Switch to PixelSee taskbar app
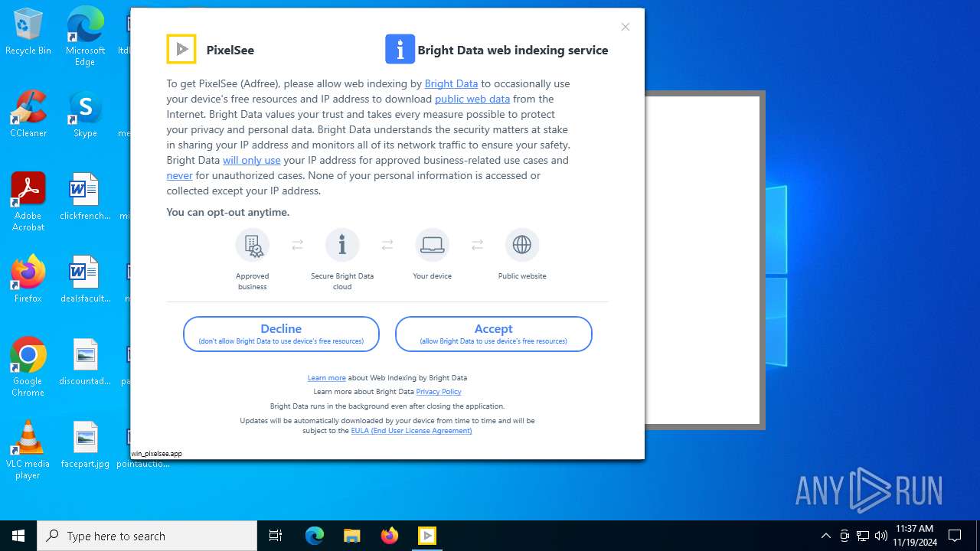Viewport: 980px width, 551px height. (x=426, y=536)
